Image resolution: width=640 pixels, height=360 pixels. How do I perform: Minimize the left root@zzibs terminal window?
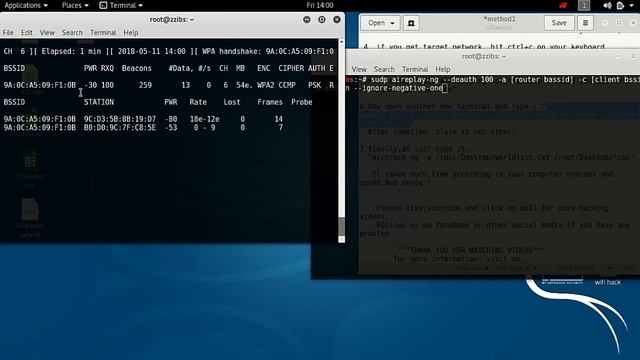[x=307, y=20]
